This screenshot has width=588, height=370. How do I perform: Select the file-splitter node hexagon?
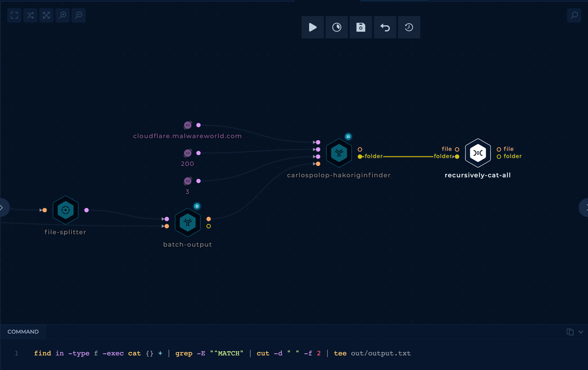click(x=66, y=210)
